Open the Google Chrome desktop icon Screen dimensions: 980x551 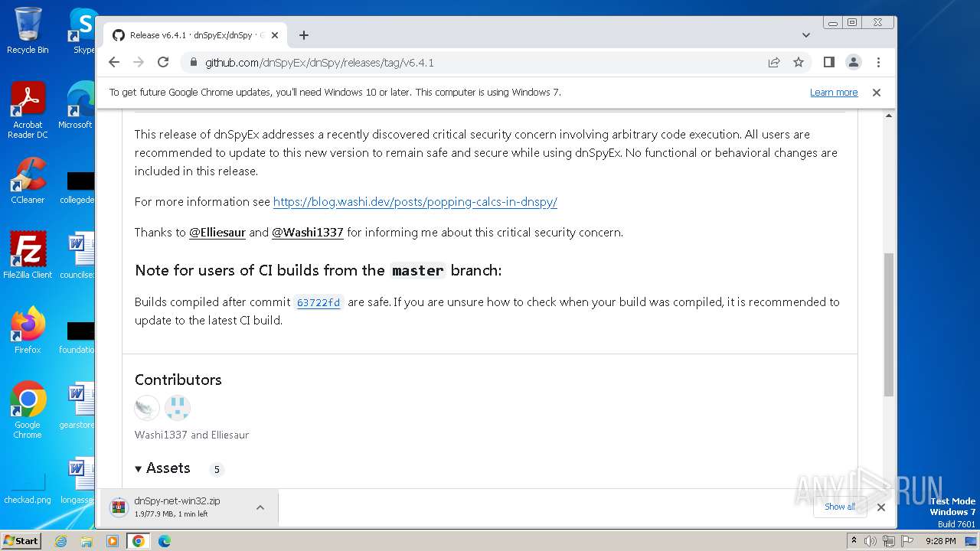(x=28, y=410)
